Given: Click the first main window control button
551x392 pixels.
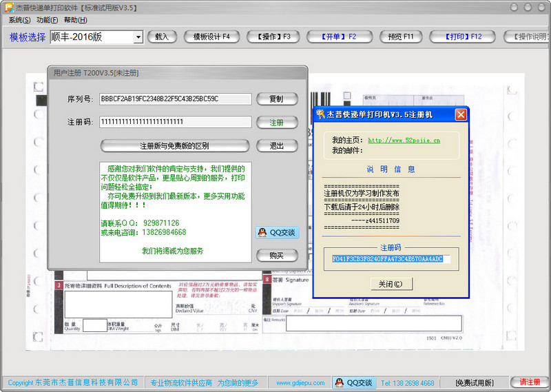Looking at the screenshot, I should coord(514,7).
